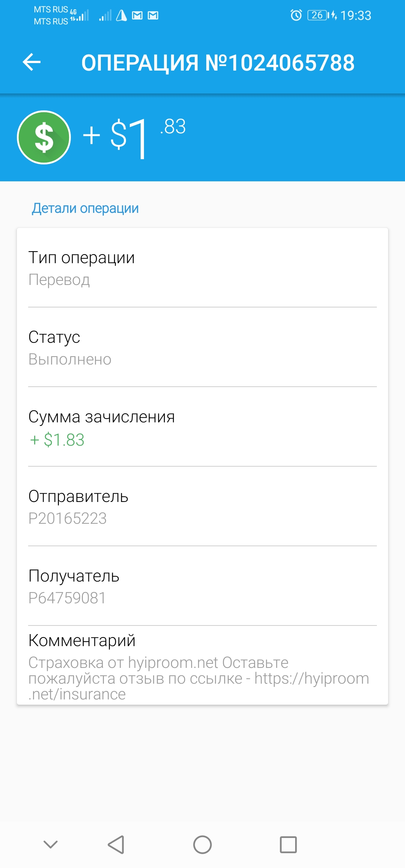Select the sender ID P20165223
Screen dimensions: 405x868
[67, 518]
